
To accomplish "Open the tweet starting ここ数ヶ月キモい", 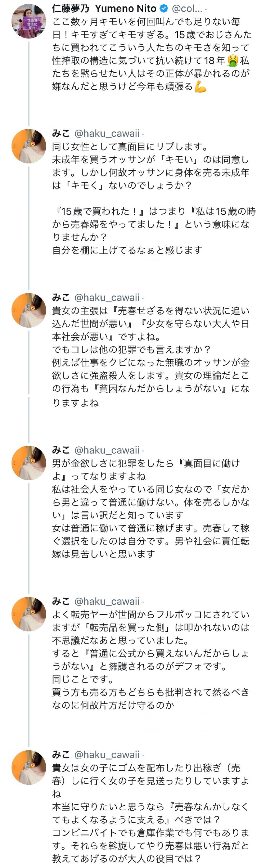I will point(152,54).
